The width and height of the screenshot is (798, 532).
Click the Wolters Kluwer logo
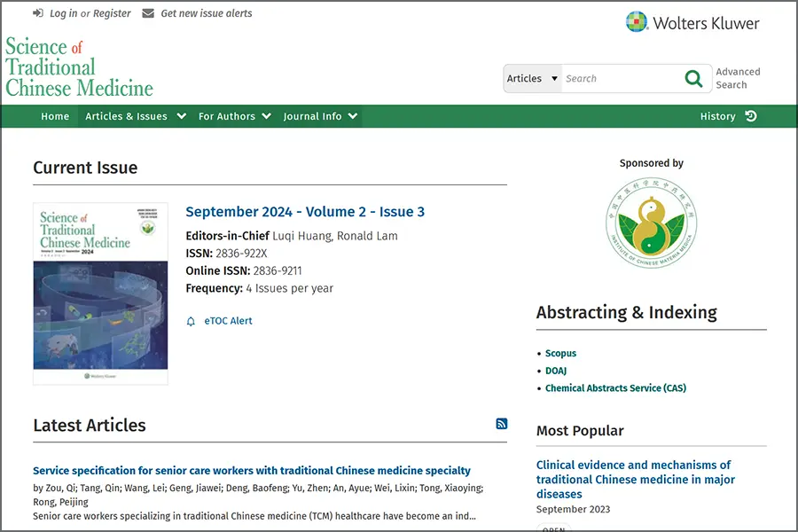point(692,22)
